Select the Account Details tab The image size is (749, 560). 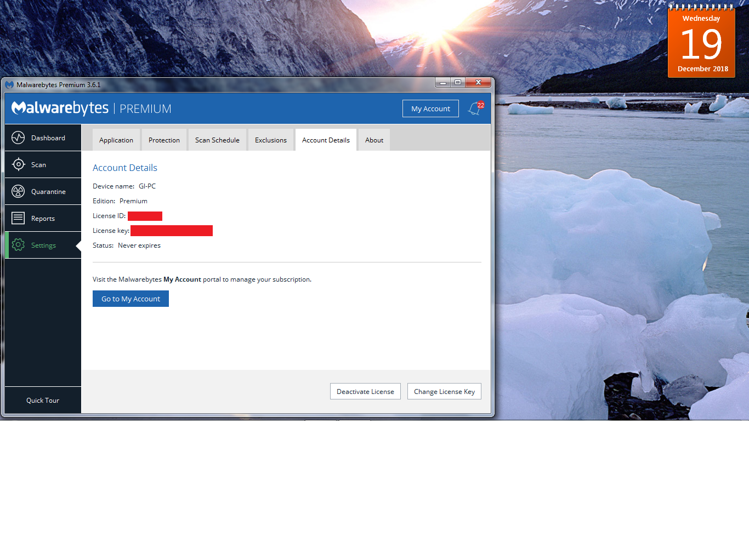(x=326, y=140)
